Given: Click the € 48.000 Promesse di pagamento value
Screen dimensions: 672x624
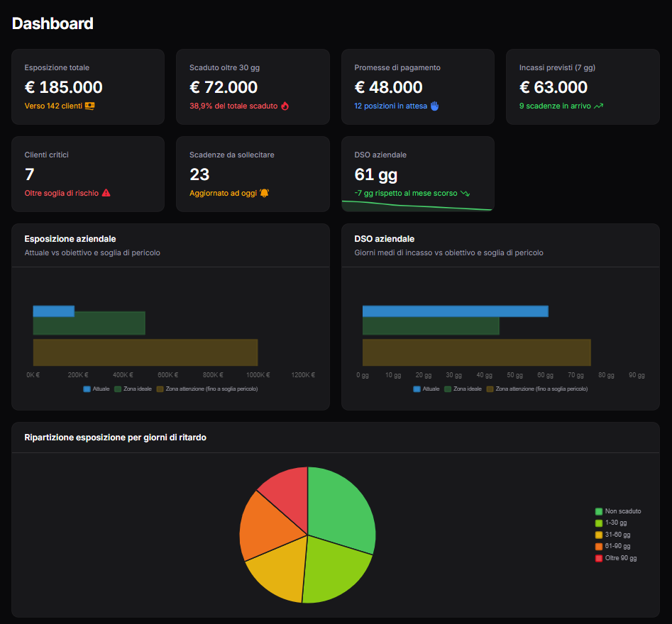Looking at the screenshot, I should [x=388, y=87].
